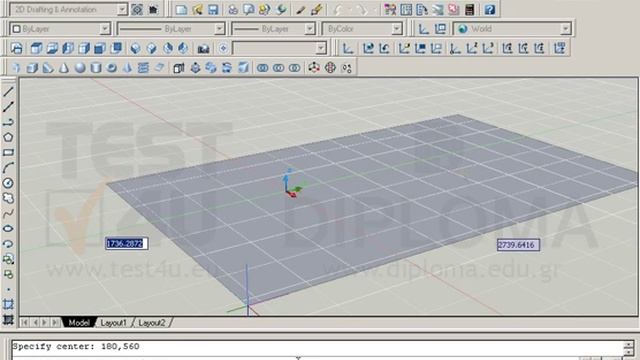Open the DesignCenter icon
The width and height of the screenshot is (640, 360).
[x=406, y=9]
